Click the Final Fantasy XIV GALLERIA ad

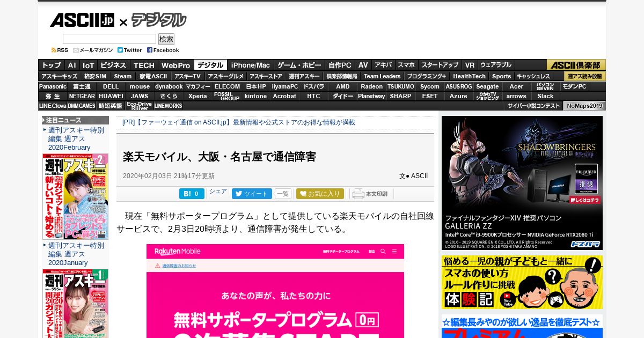[x=522, y=183]
